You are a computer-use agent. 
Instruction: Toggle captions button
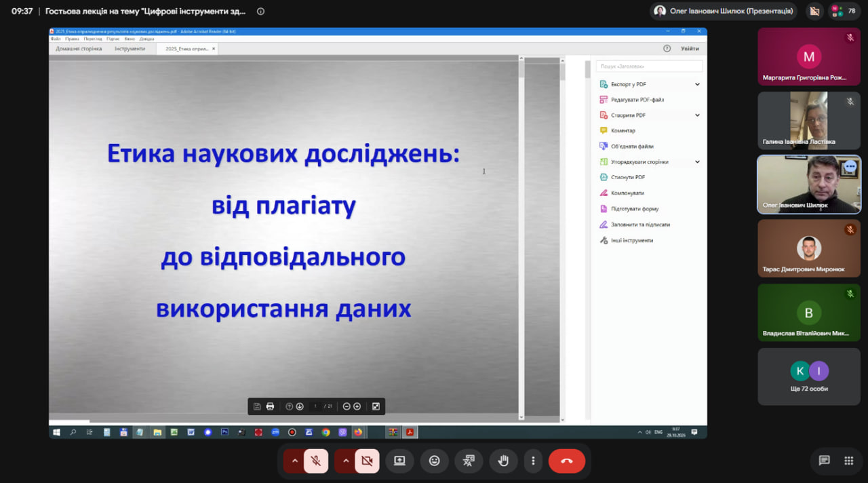tap(469, 461)
